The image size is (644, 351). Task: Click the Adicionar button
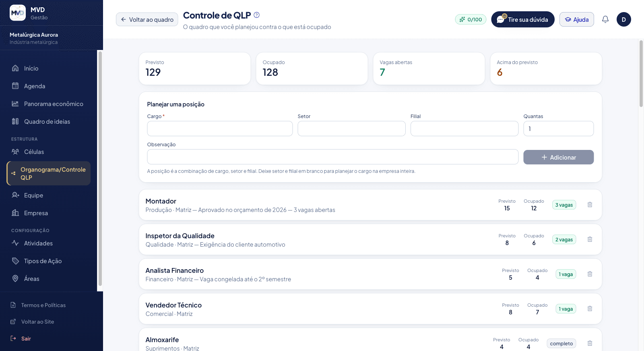click(x=558, y=157)
